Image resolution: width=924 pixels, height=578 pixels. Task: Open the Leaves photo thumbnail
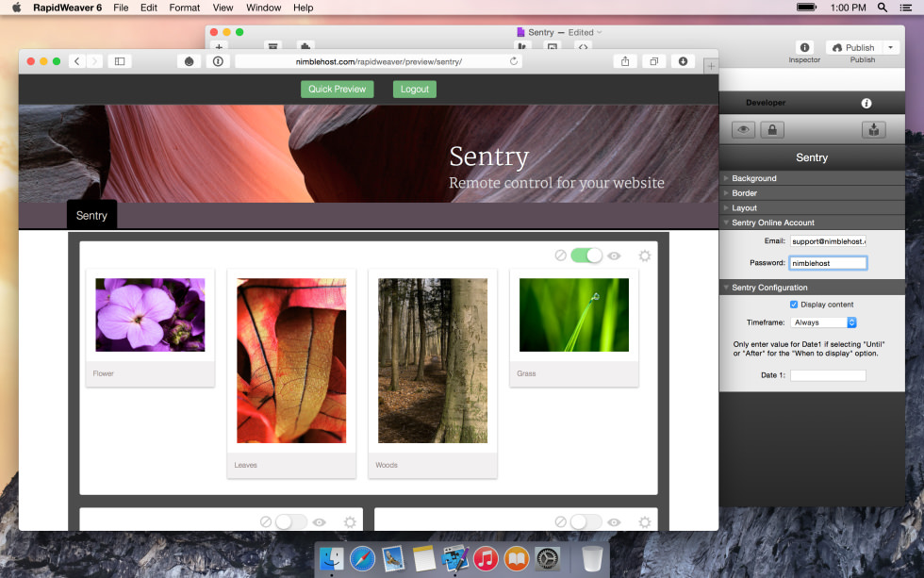tap(291, 360)
